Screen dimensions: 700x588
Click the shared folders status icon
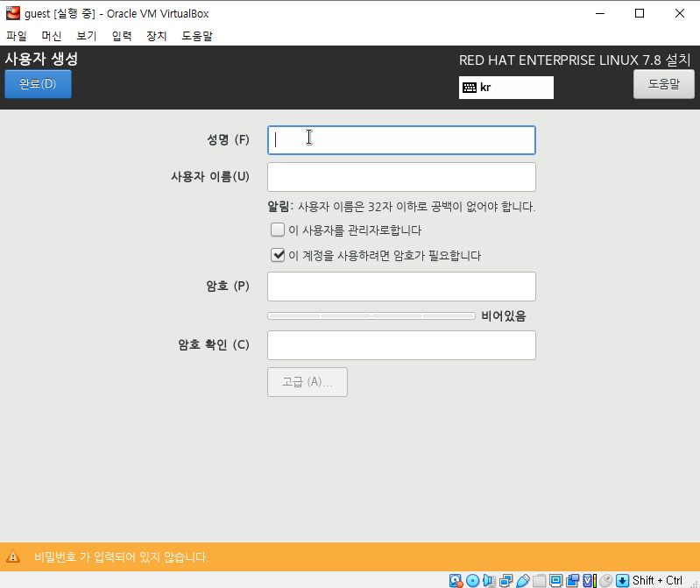(x=540, y=580)
